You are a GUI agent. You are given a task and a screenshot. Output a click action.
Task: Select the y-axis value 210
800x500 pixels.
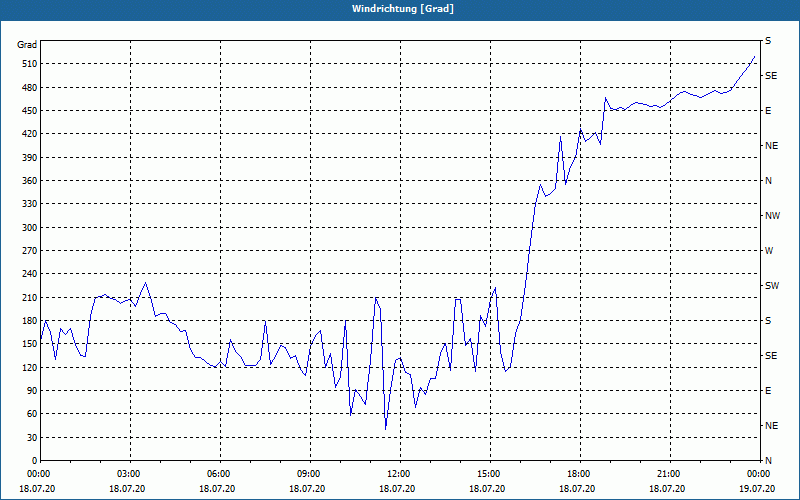[29, 297]
